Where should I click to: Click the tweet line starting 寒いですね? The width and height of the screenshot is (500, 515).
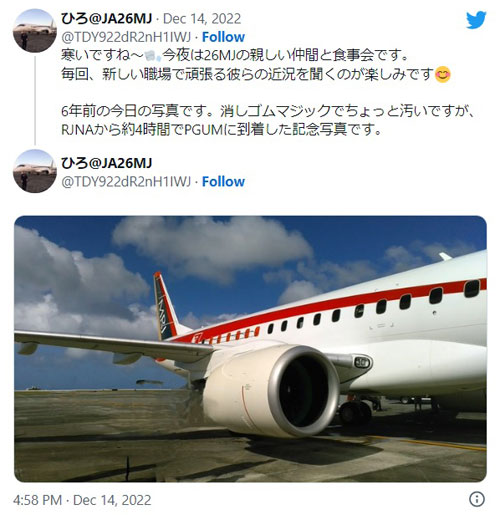click(x=235, y=56)
